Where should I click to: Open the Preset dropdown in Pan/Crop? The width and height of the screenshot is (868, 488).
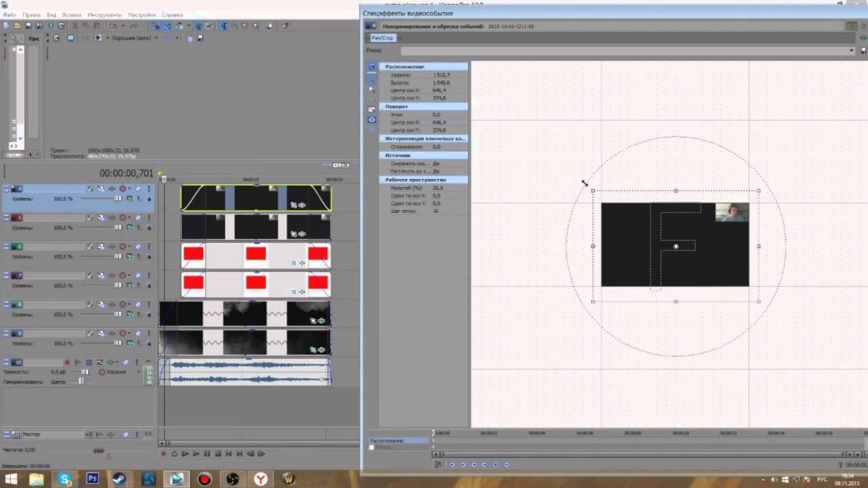(x=852, y=50)
